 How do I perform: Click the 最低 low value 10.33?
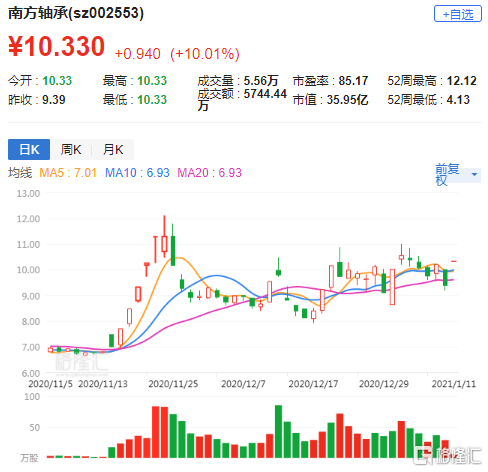(152, 100)
